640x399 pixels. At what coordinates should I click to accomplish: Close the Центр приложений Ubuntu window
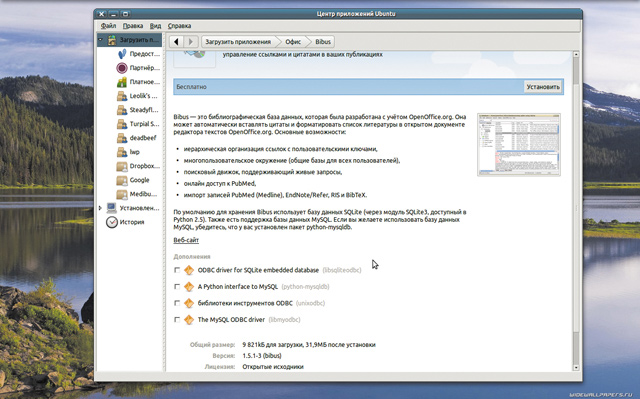click(102, 14)
